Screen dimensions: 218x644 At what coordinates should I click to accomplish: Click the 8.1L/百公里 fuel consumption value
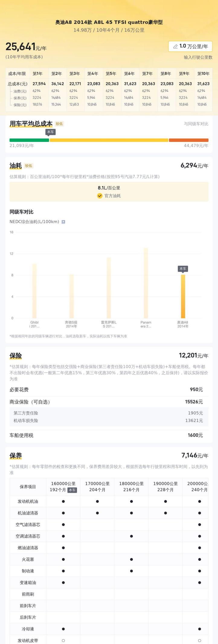(x=109, y=188)
